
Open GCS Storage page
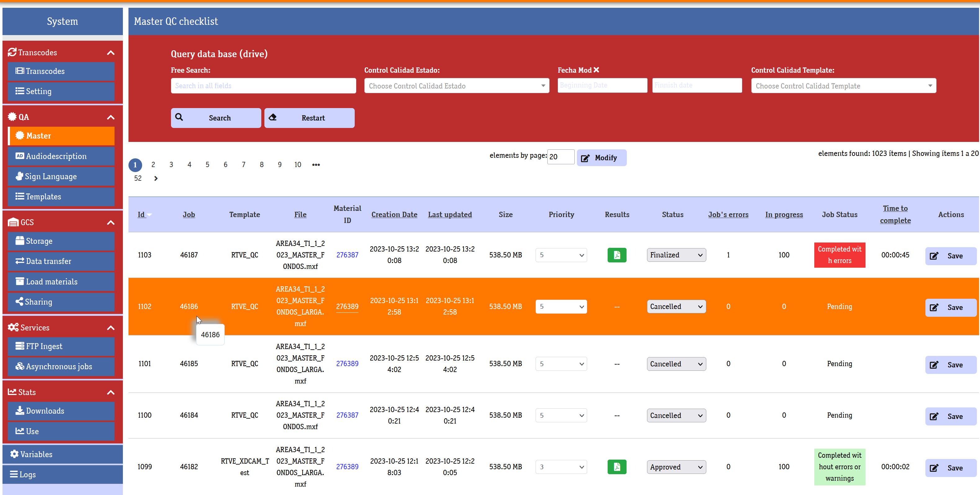[x=61, y=241]
